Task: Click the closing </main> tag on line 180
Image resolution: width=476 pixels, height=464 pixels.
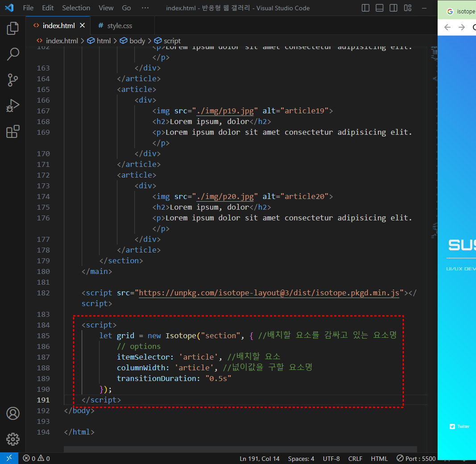Action: pyautogui.click(x=97, y=271)
